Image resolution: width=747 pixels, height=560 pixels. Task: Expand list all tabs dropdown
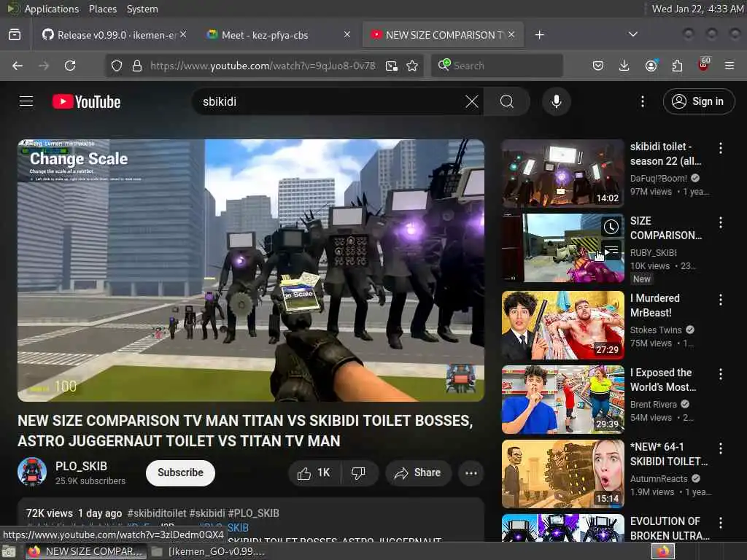coord(632,34)
